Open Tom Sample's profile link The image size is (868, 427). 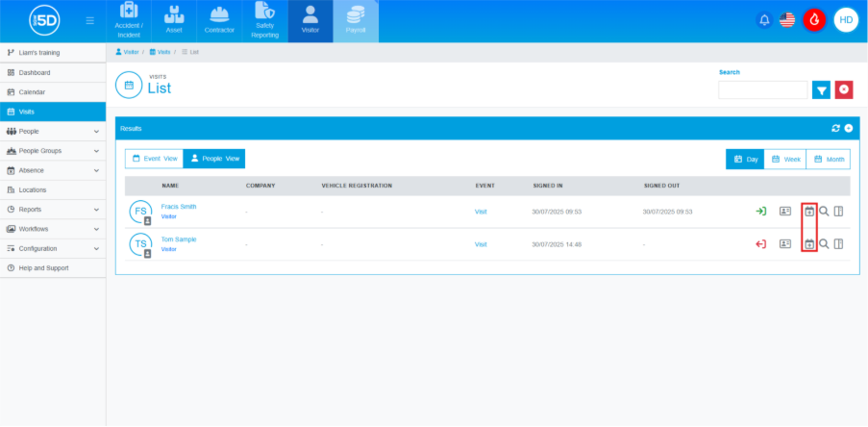point(179,239)
